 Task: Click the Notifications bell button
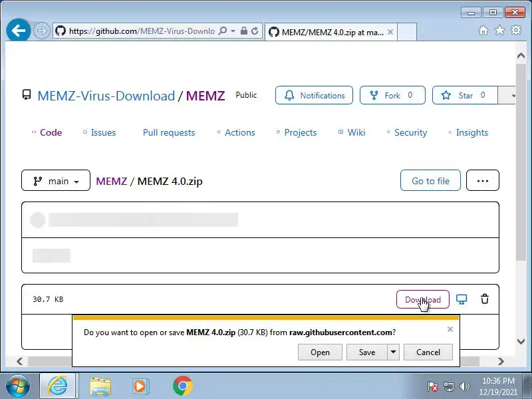(x=314, y=95)
